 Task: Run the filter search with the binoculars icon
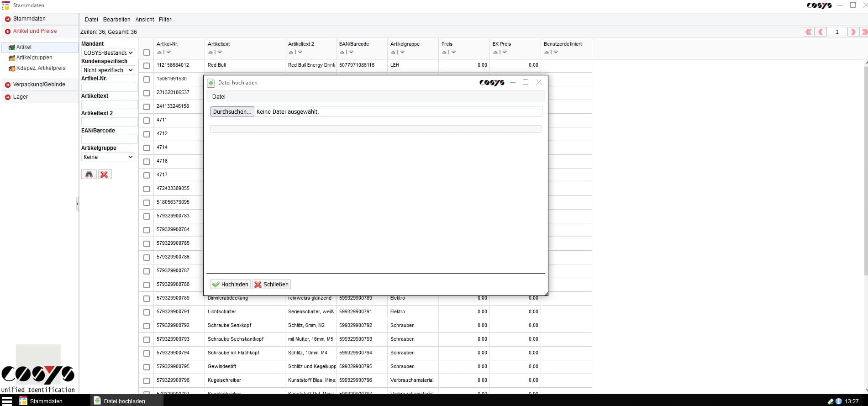click(89, 174)
